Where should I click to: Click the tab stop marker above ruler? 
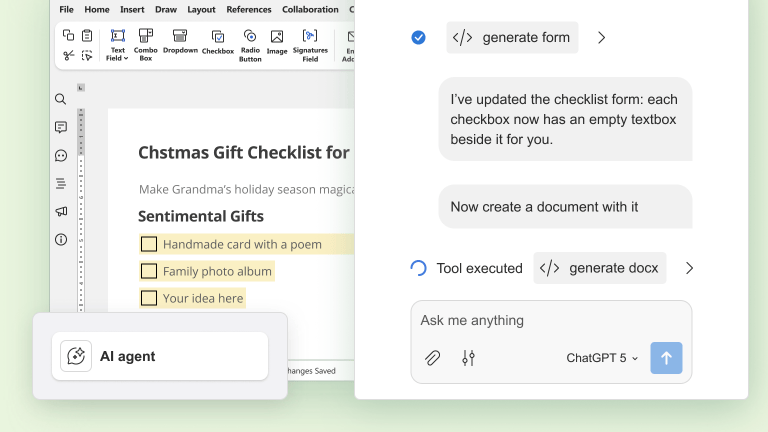click(81, 88)
